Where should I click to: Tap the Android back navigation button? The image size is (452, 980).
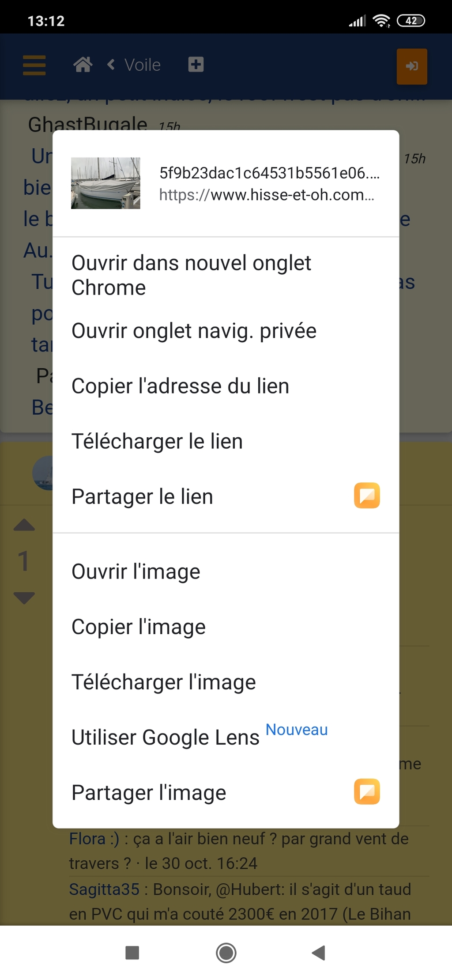(x=319, y=953)
